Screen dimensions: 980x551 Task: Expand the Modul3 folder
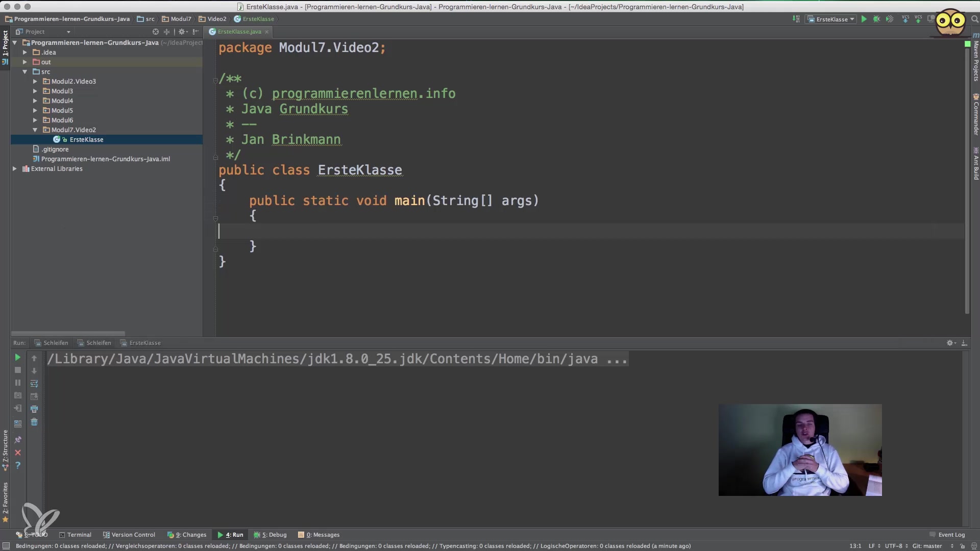(35, 91)
